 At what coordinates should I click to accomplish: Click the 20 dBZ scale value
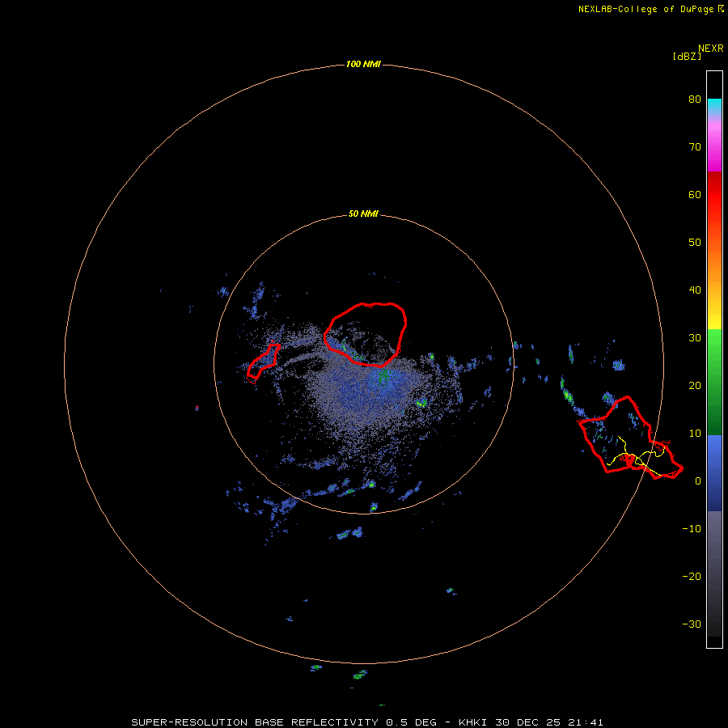(x=695, y=386)
